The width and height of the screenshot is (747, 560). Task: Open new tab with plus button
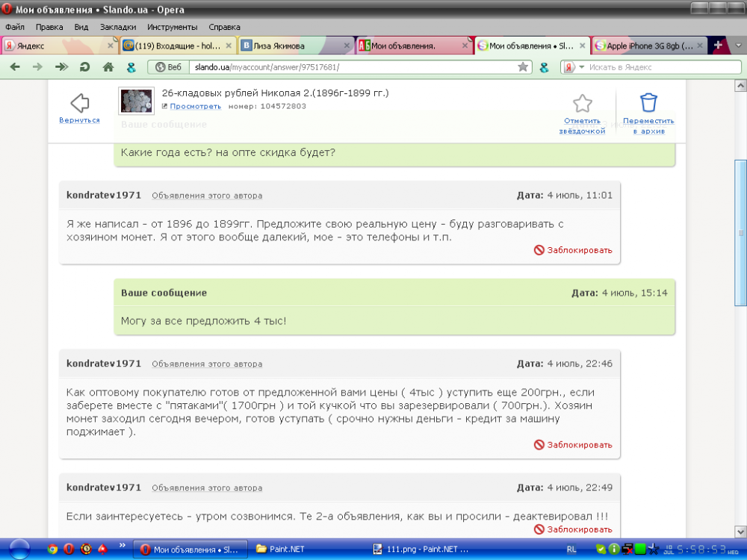[x=718, y=46]
